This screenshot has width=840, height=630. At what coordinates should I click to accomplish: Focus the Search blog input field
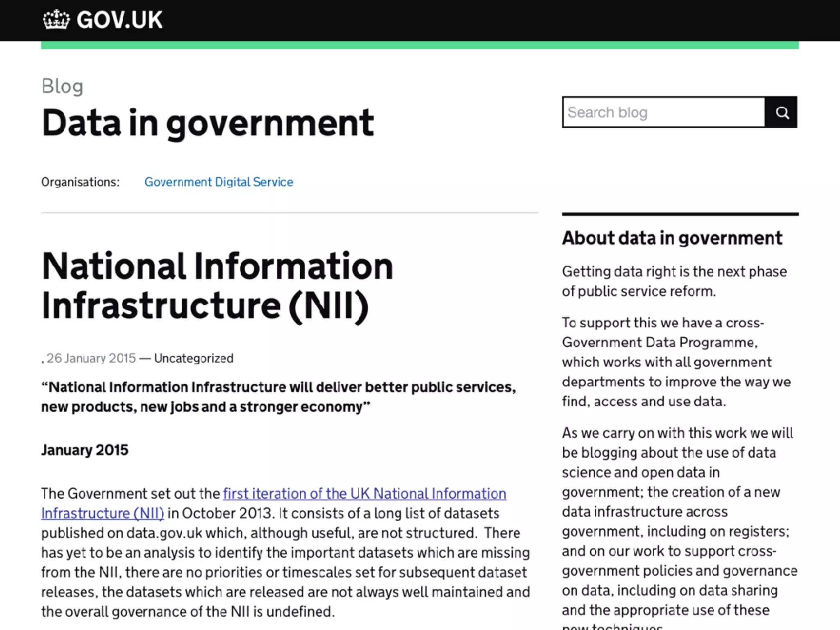[x=663, y=112]
